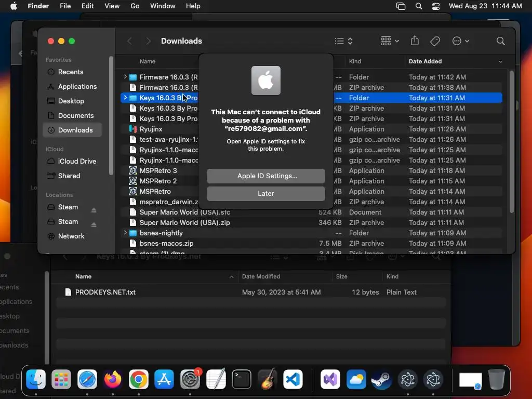
Task: Open GarageBand from the Dock
Action: pyautogui.click(x=268, y=379)
